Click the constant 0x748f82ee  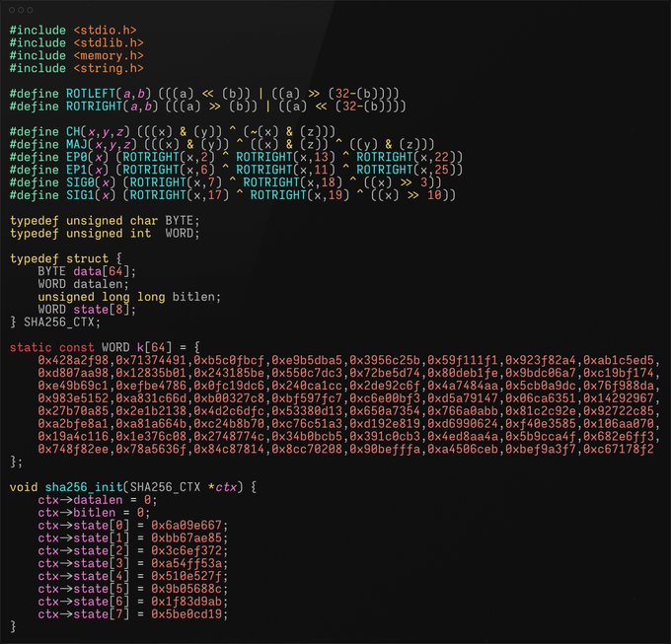point(73,450)
